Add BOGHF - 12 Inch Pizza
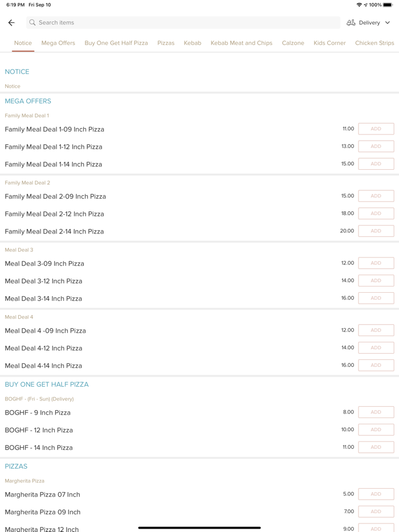This screenshot has height=532, width=399. click(376, 429)
